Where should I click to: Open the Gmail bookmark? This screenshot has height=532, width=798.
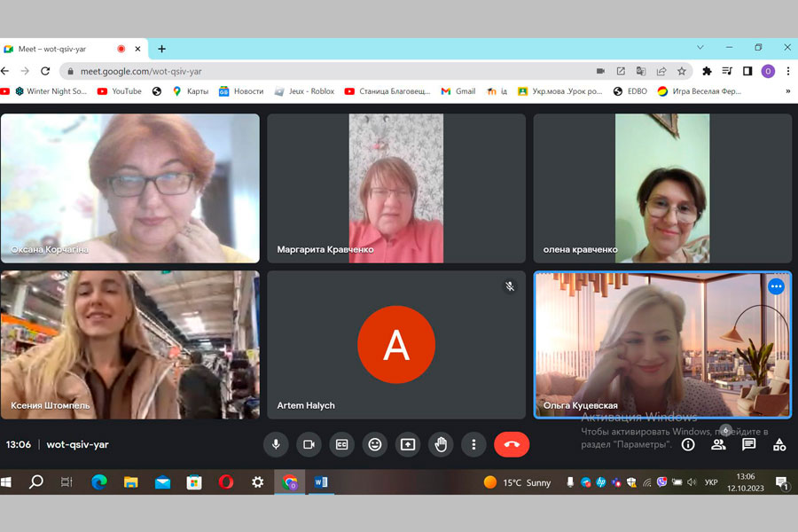click(x=458, y=91)
